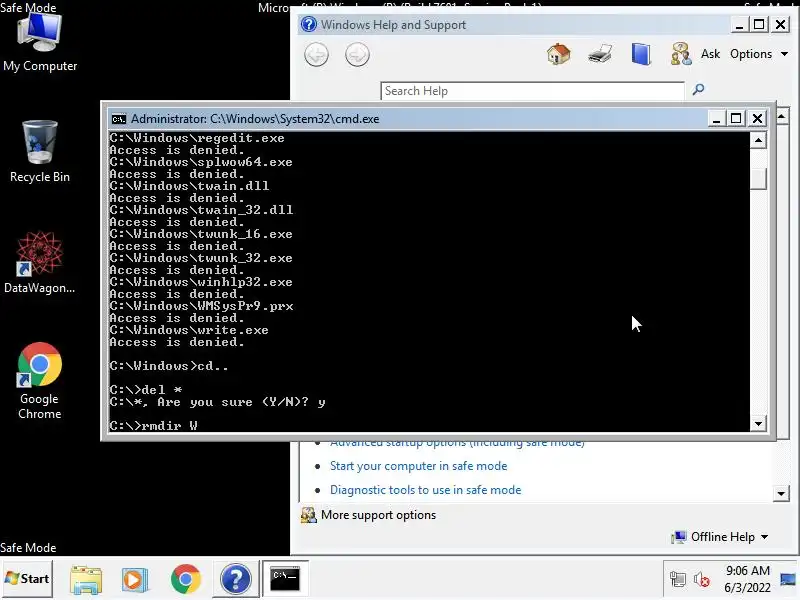Select the DataWagon desktop shortcut
The height and width of the screenshot is (600, 800).
tap(39, 263)
